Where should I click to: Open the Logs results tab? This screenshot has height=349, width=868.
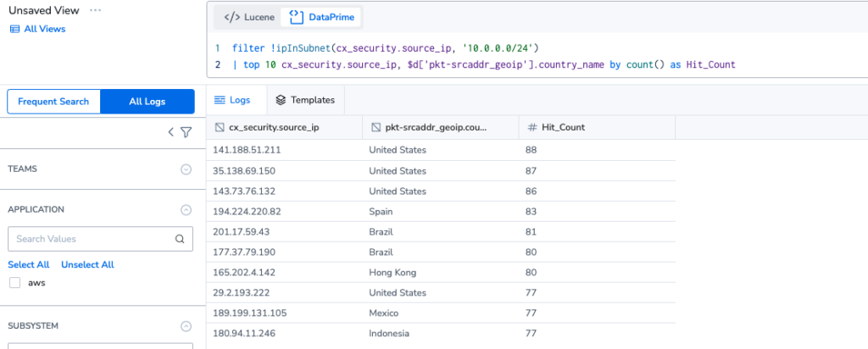[232, 100]
